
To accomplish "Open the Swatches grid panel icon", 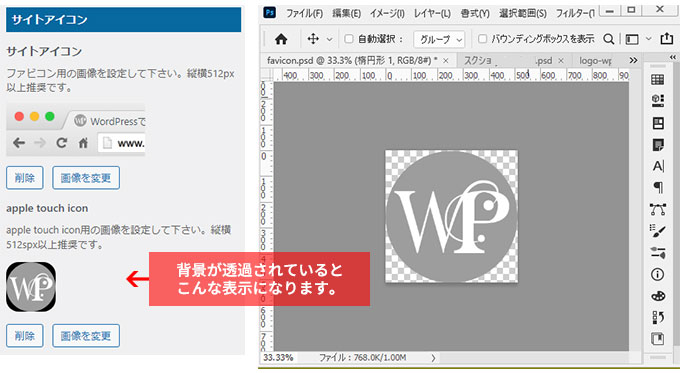I will click(x=657, y=79).
